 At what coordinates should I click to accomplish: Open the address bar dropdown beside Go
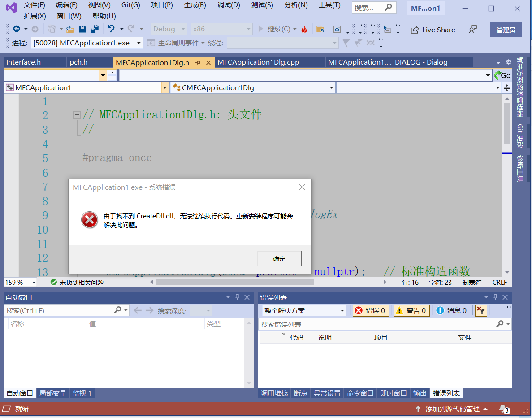(488, 75)
